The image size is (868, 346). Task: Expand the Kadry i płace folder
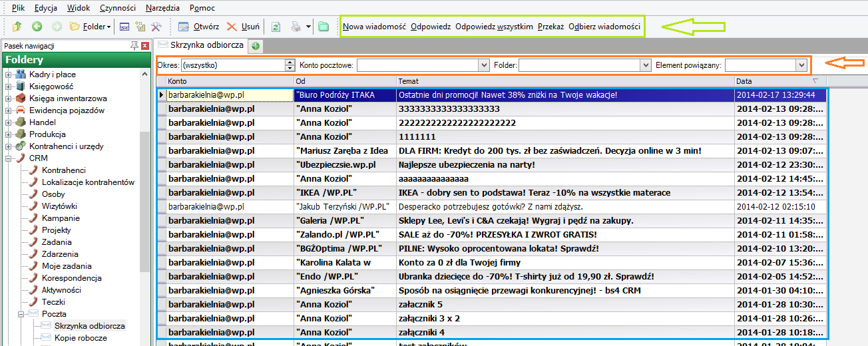9,75
